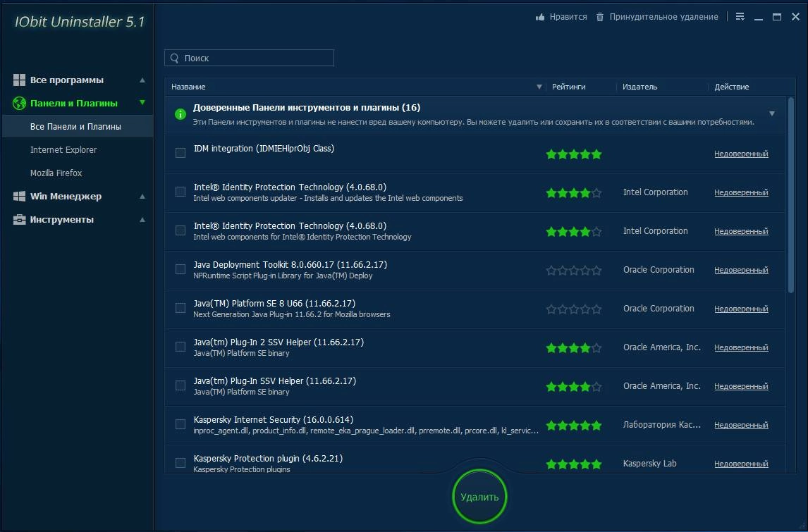Click Kaspersky Lab publisher text
The width and height of the screenshot is (808, 532).
coord(650,464)
